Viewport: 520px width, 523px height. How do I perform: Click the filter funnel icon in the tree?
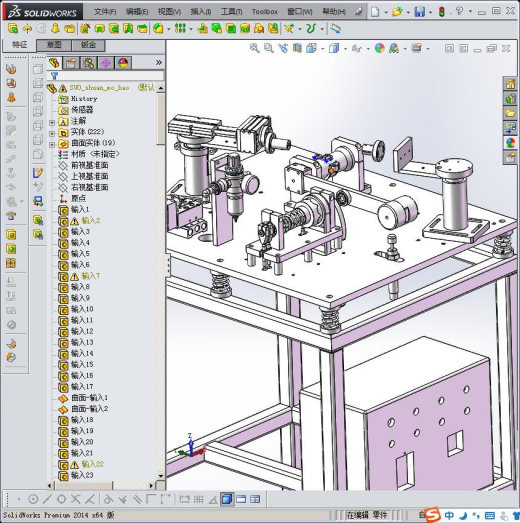[x=55, y=76]
